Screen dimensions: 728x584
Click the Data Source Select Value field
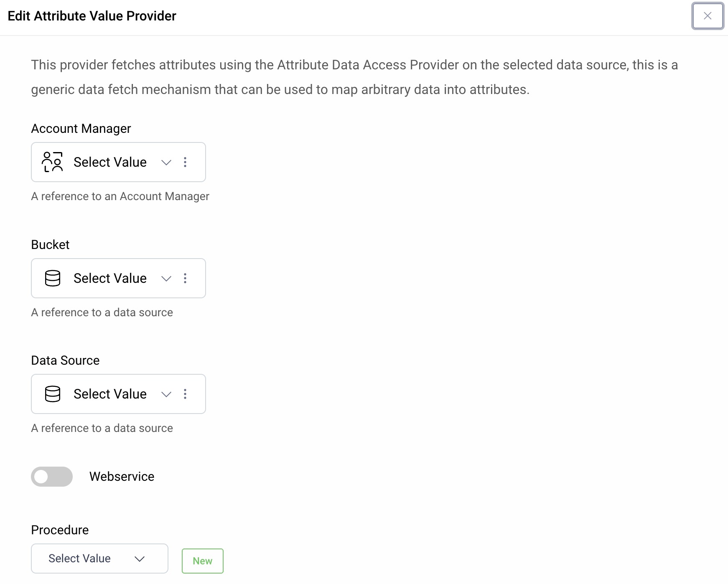(x=110, y=394)
